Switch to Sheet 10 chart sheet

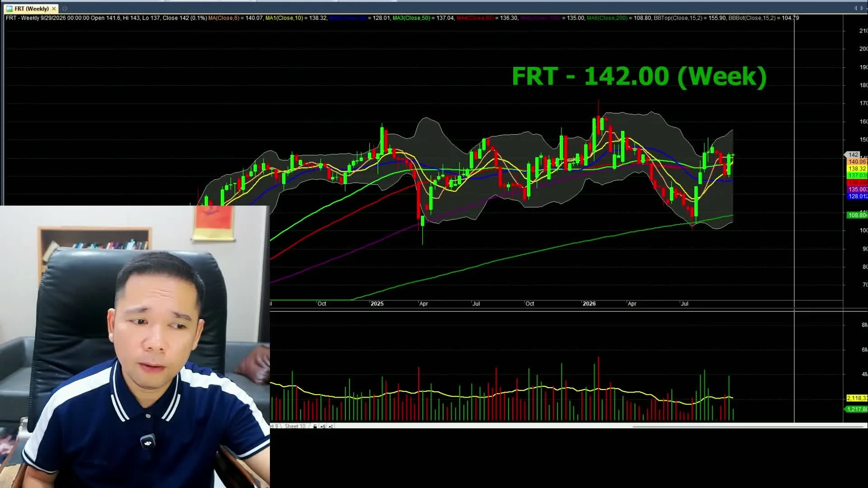coord(295,426)
